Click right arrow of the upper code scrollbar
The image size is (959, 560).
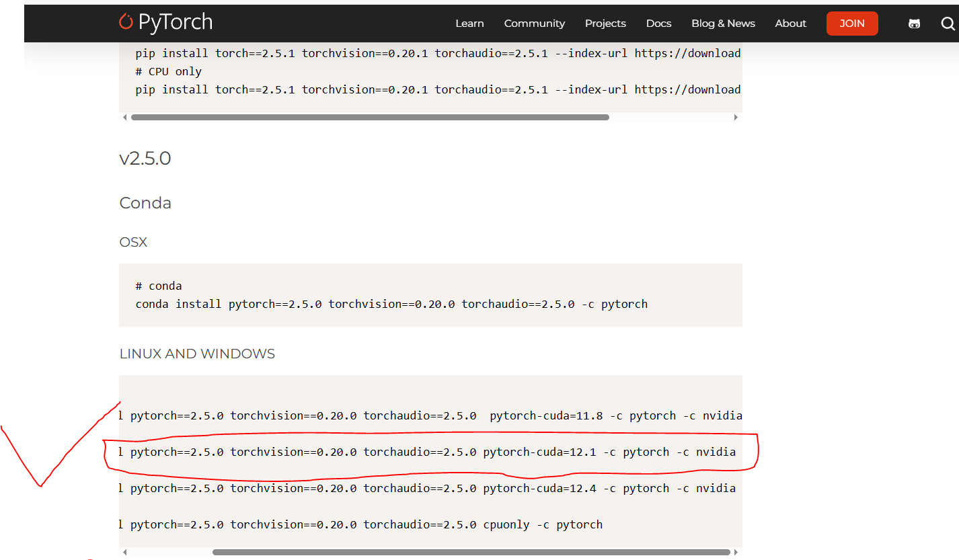[x=736, y=118]
